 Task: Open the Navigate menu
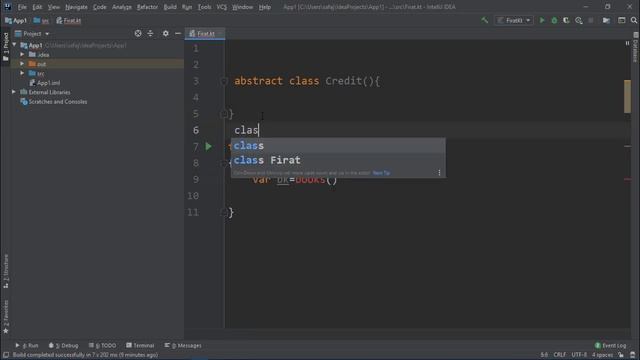coord(76,7)
